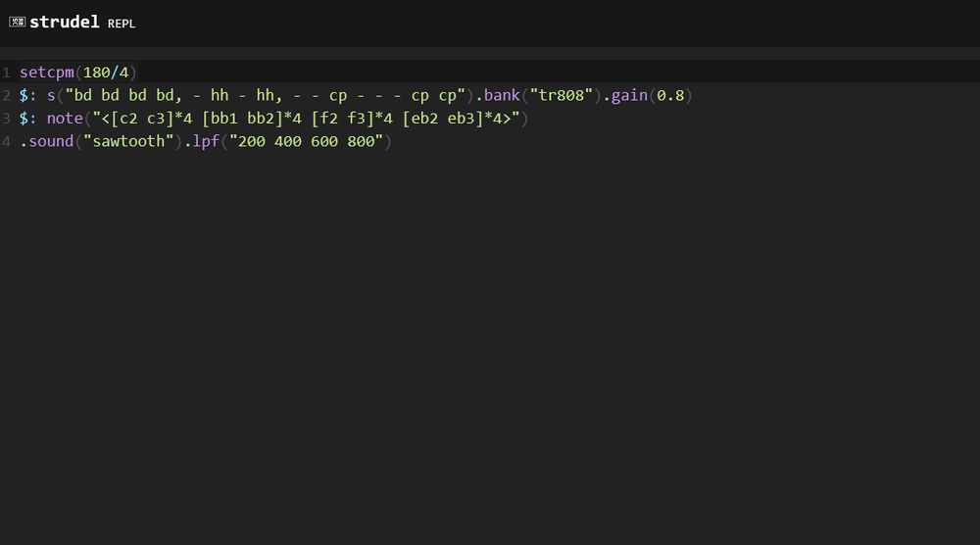Click the [eb2 eb3]*4 note group
The width and height of the screenshot is (980, 545).
(x=453, y=119)
